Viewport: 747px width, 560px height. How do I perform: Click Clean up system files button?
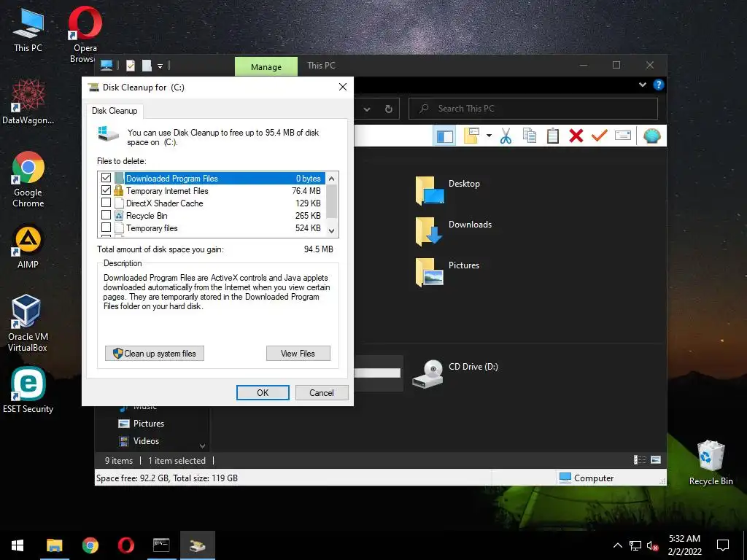coord(155,354)
